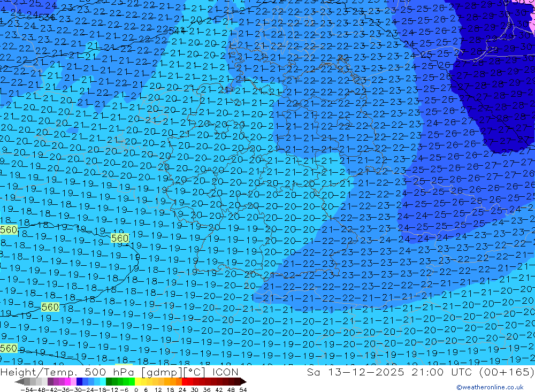Viewport: 535px width, 392px height.
Task: Click the weatheronline.co.uk copyright link
Action: coord(490,387)
